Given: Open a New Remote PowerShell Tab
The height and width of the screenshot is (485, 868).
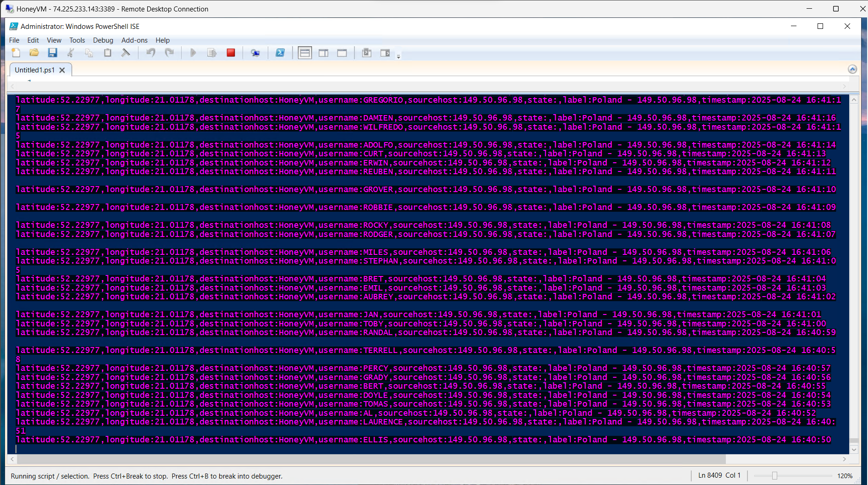Looking at the screenshot, I should click(x=255, y=53).
